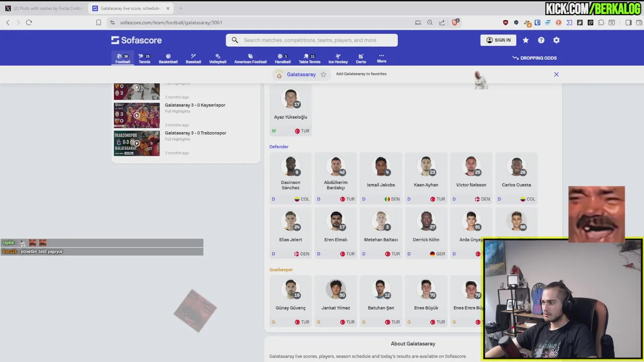This screenshot has height=362, width=644.
Task: Bookmark this page with the bookmark icon
Action: pos(99,23)
